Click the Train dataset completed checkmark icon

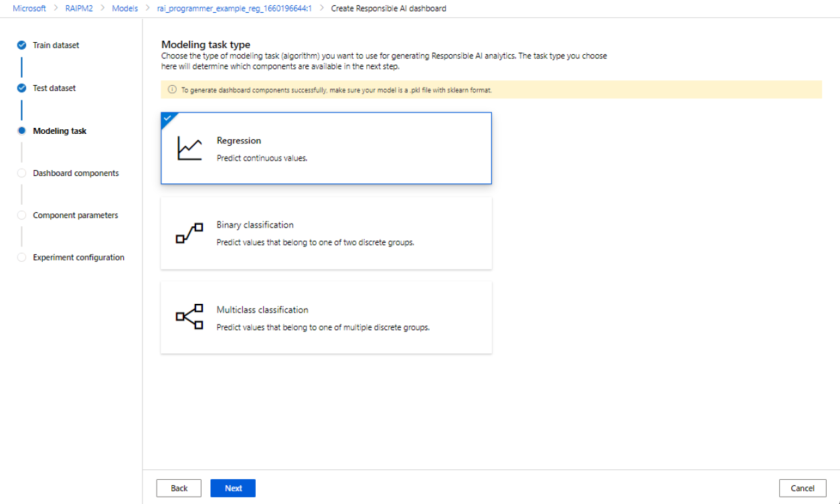21,46
